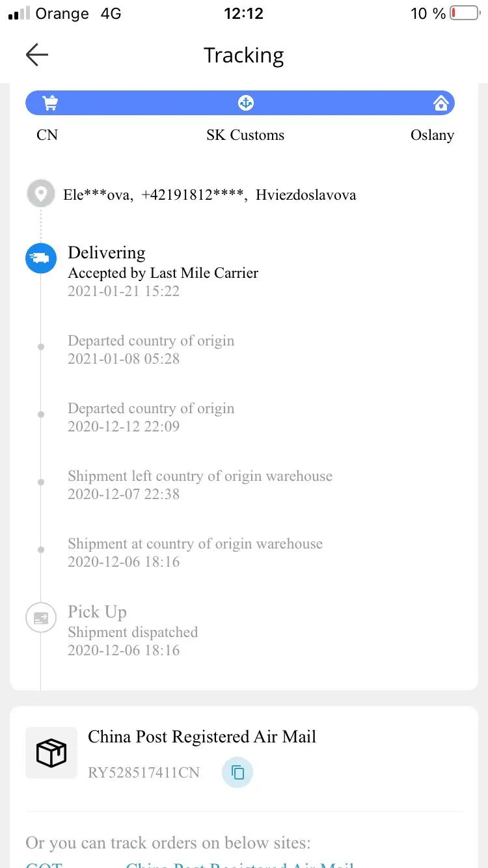Viewport: 488px width, 868px height.
Task: Tap tracking number RY528517411CN
Action: (x=144, y=773)
